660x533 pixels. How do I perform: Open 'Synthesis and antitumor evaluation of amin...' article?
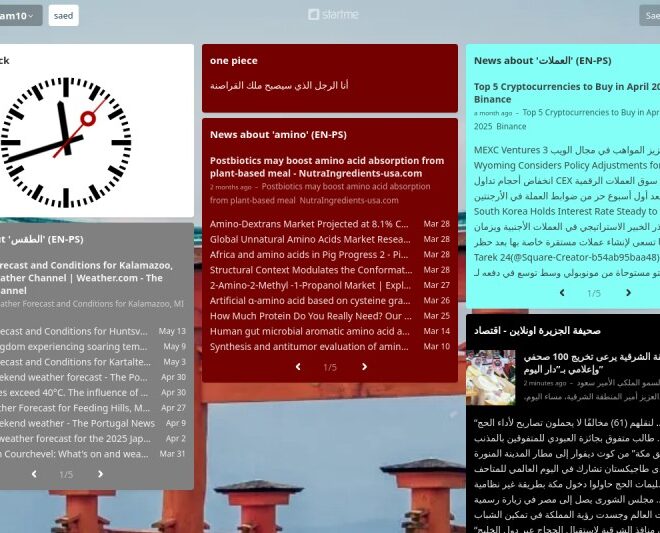(309, 346)
